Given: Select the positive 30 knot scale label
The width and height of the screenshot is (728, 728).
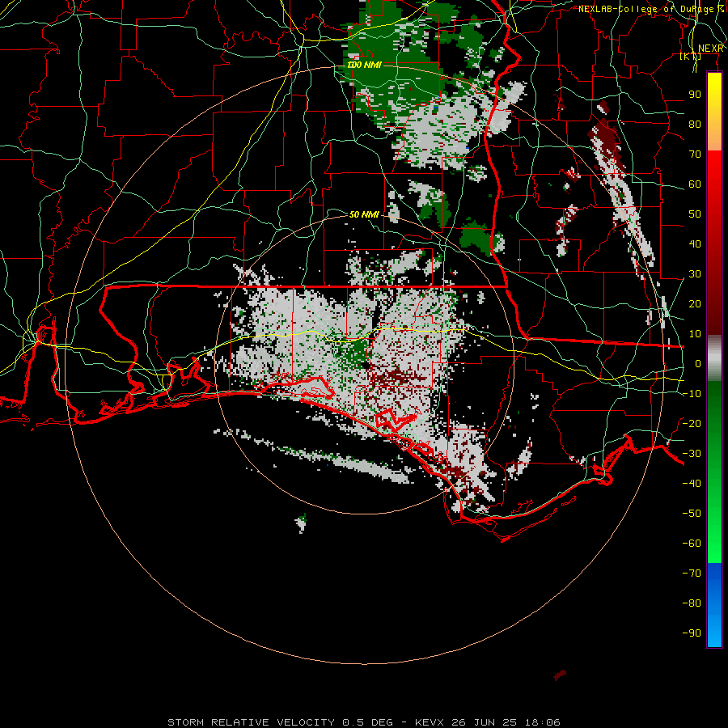Looking at the screenshot, I should click(695, 274).
